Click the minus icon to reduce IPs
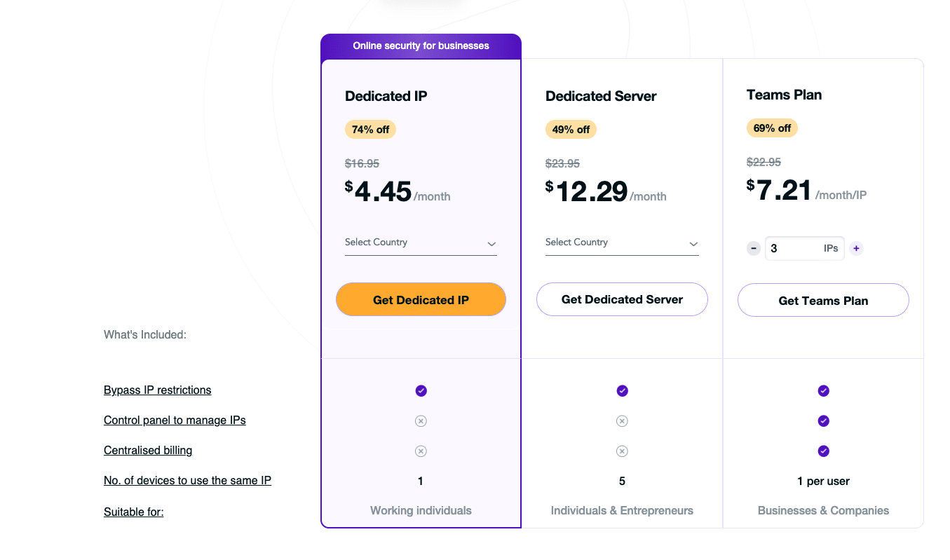950x560 pixels. 753,248
